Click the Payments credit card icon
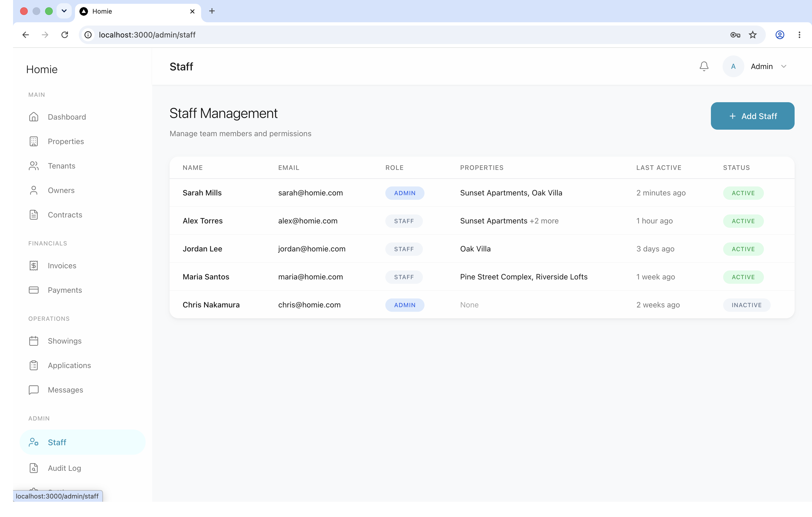This screenshot has height=517, width=812. pyautogui.click(x=34, y=290)
